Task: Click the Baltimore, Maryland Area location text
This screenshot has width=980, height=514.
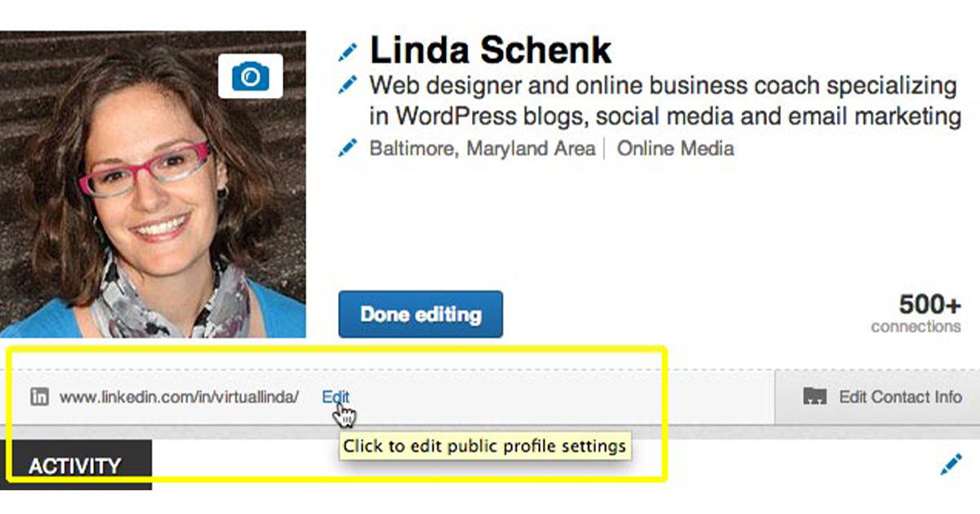Action: point(483,148)
